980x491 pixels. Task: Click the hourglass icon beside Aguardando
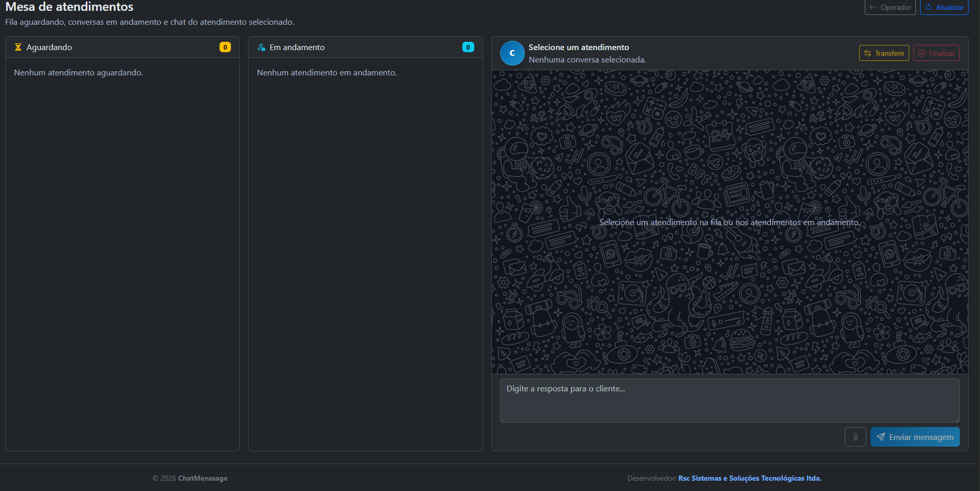[18, 47]
